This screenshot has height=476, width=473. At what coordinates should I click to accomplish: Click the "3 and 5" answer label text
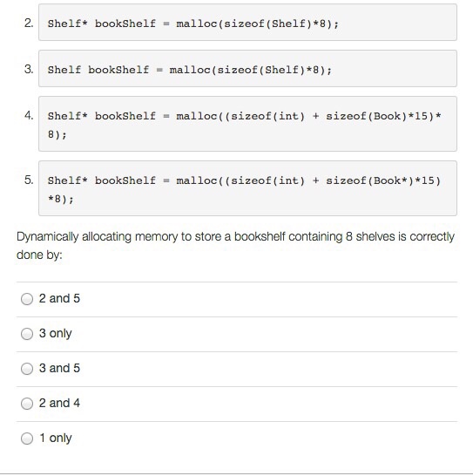59,368
